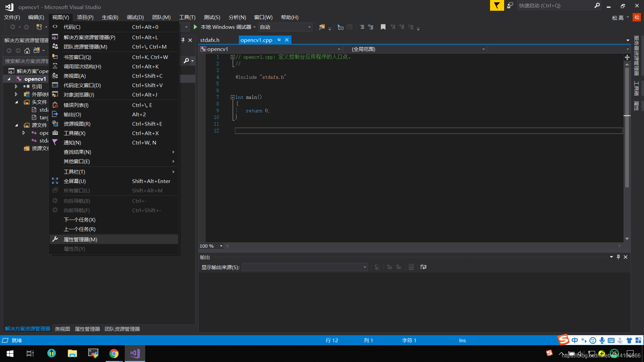Click the 资源视图(R) icon
This screenshot has width=644, height=362.
(x=55, y=124)
